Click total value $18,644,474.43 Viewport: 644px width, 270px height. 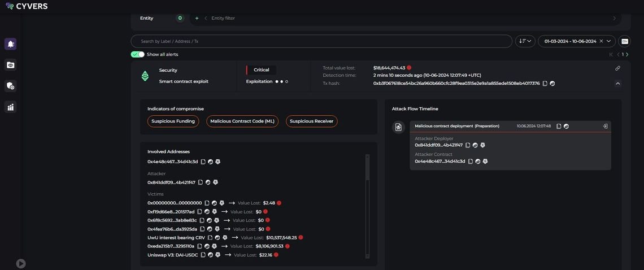[x=389, y=68]
